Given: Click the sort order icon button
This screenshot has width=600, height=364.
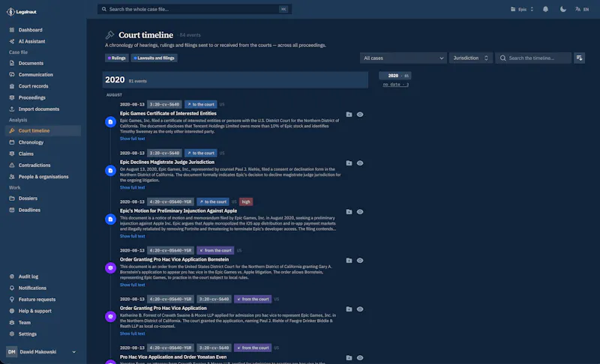Looking at the screenshot, I should [x=579, y=58].
